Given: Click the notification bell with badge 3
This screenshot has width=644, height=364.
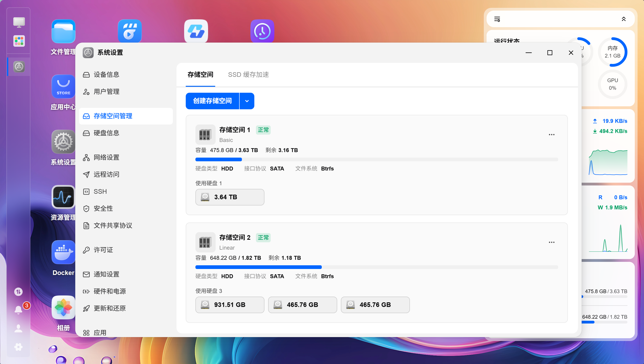Looking at the screenshot, I should (x=18, y=310).
